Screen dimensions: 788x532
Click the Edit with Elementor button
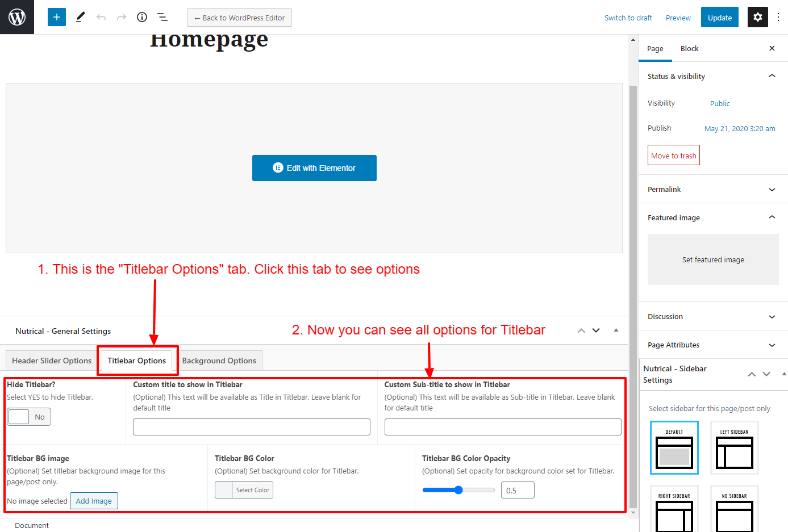tap(314, 168)
